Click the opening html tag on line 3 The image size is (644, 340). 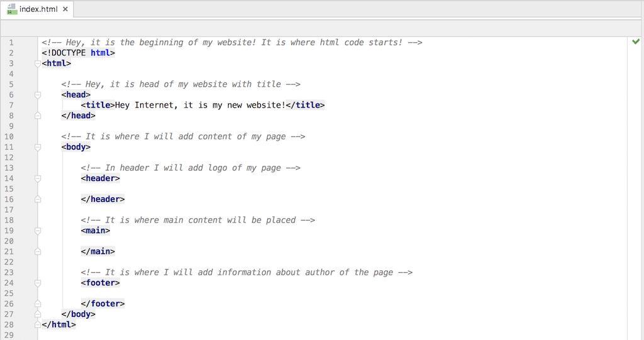56,63
